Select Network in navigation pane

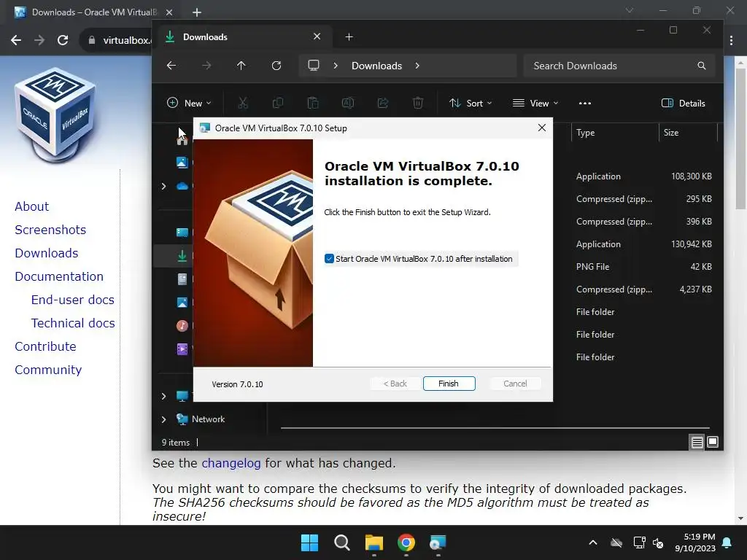click(x=208, y=419)
